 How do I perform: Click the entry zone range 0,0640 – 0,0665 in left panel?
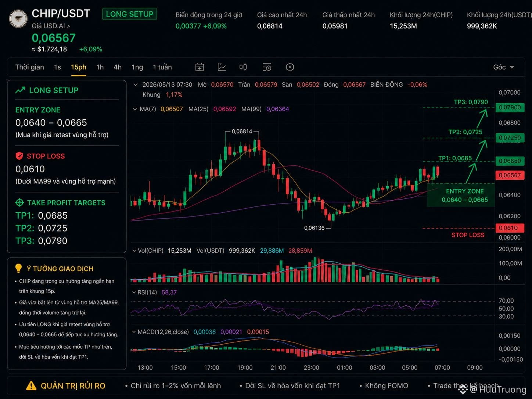[x=51, y=122]
